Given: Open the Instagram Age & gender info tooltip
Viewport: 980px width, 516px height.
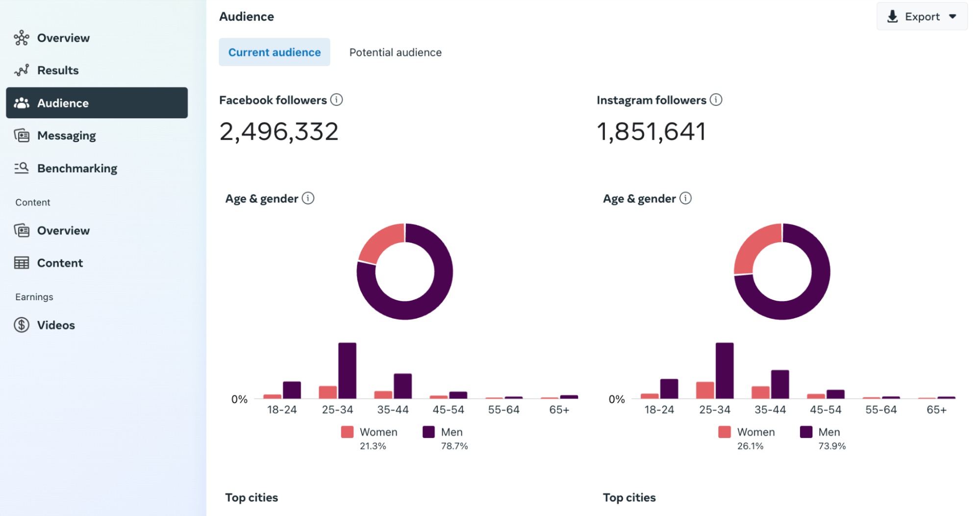Looking at the screenshot, I should 687,198.
